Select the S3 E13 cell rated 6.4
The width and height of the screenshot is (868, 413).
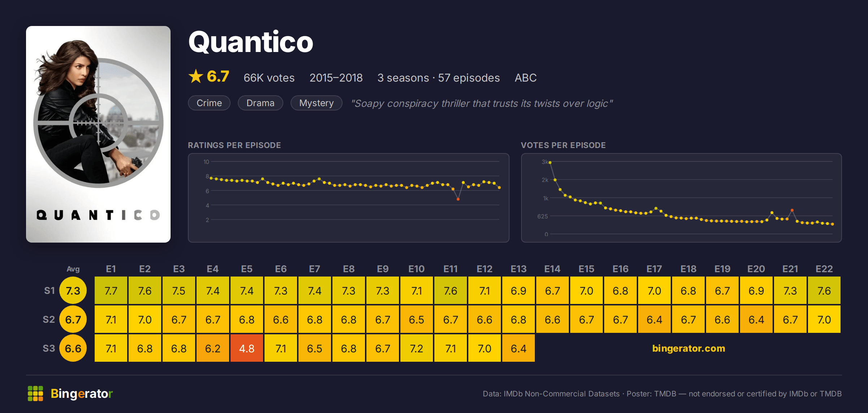(519, 348)
